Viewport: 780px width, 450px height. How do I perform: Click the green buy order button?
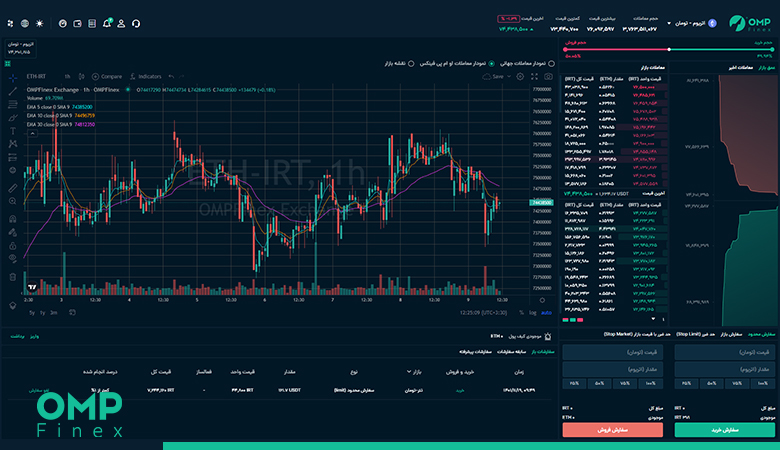coord(724,430)
